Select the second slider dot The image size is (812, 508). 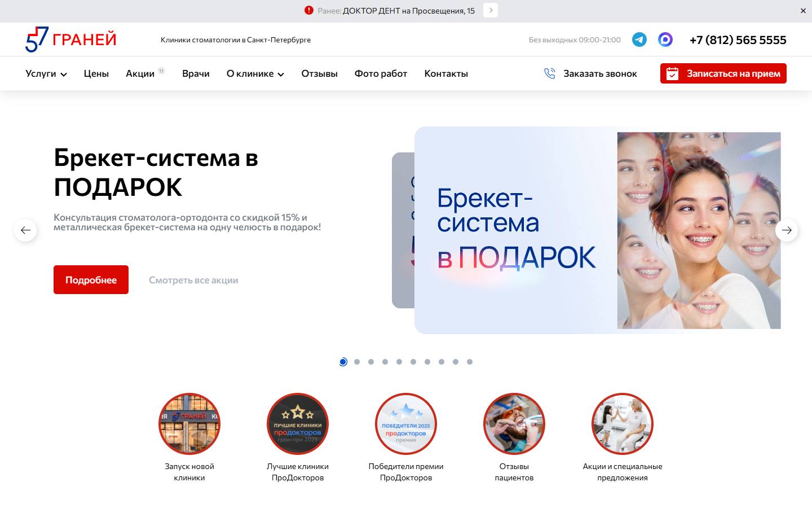357,362
